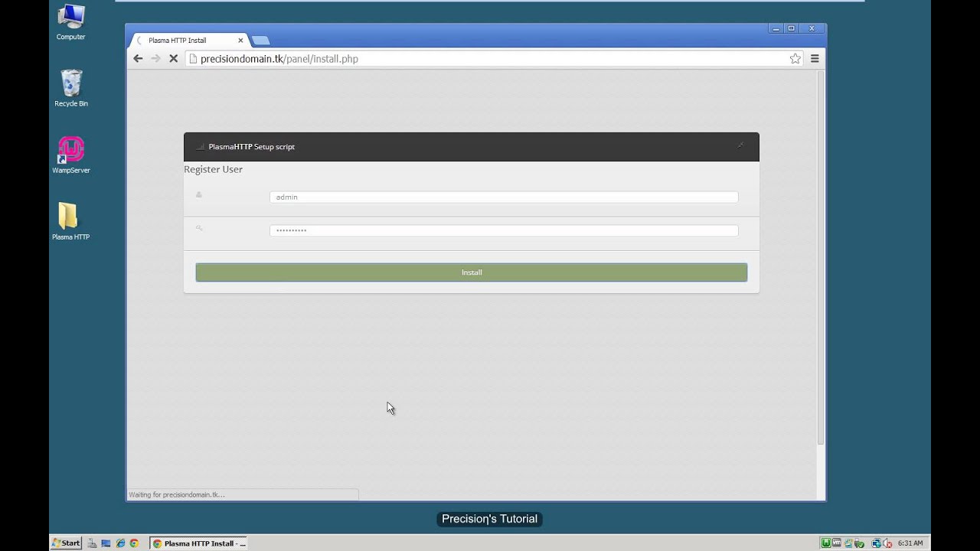Click the password field
980x551 pixels.
[x=504, y=230]
